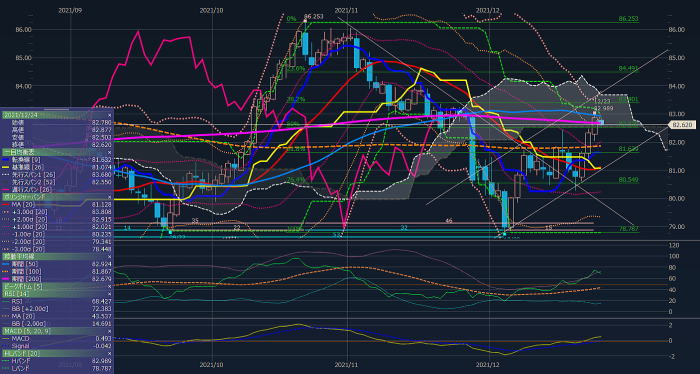Remove the ピークボトム [5] indicator with its X

(x=109, y=287)
